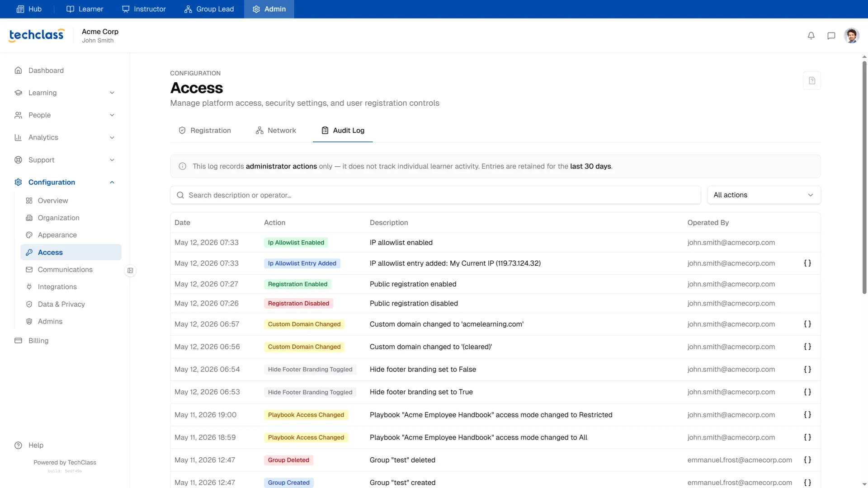
Task: Click the info icon in the log notice
Action: 183,166
